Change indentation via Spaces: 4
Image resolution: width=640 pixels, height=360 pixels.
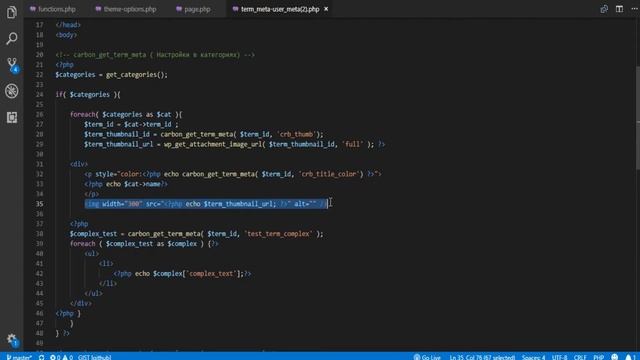pos(533,357)
